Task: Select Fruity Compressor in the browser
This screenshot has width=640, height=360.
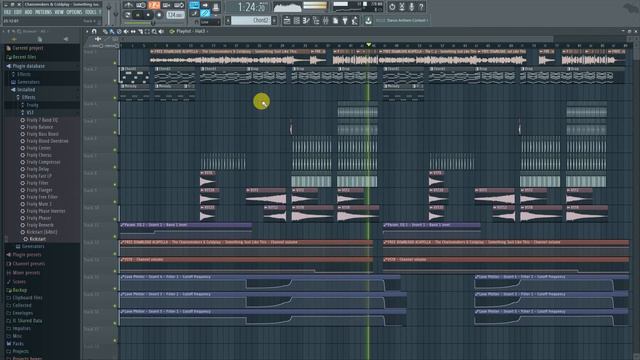Action: pos(43,162)
